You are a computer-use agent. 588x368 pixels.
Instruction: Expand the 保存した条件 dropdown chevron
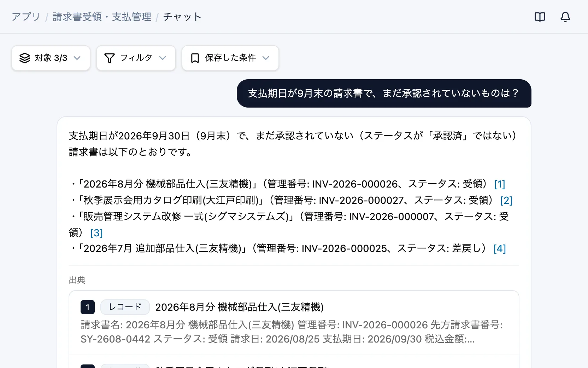[x=266, y=58]
